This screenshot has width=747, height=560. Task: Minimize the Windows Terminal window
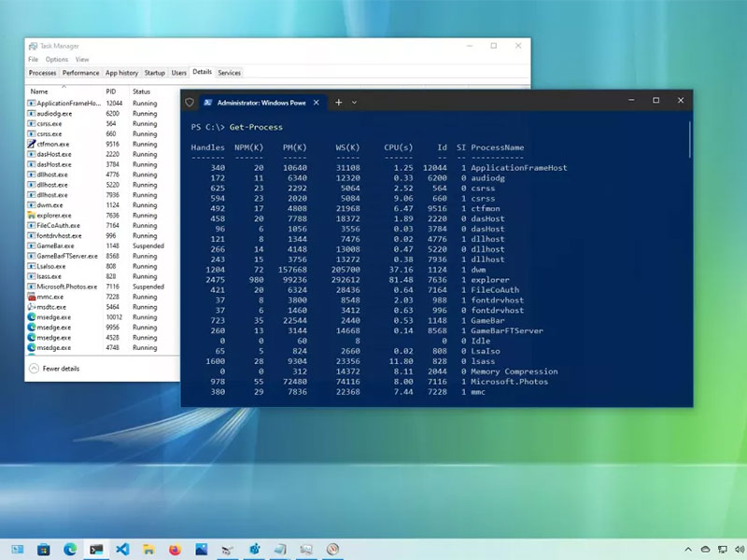(631, 101)
